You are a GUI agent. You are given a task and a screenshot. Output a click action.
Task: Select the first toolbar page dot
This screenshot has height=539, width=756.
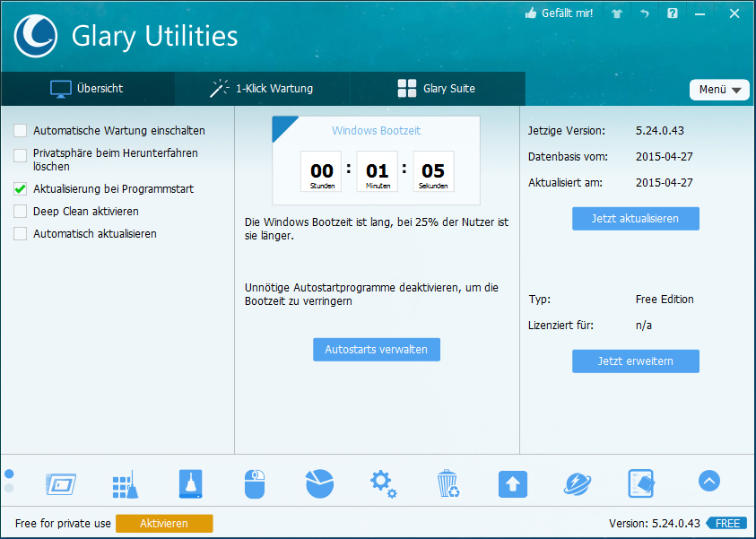pyautogui.click(x=9, y=474)
